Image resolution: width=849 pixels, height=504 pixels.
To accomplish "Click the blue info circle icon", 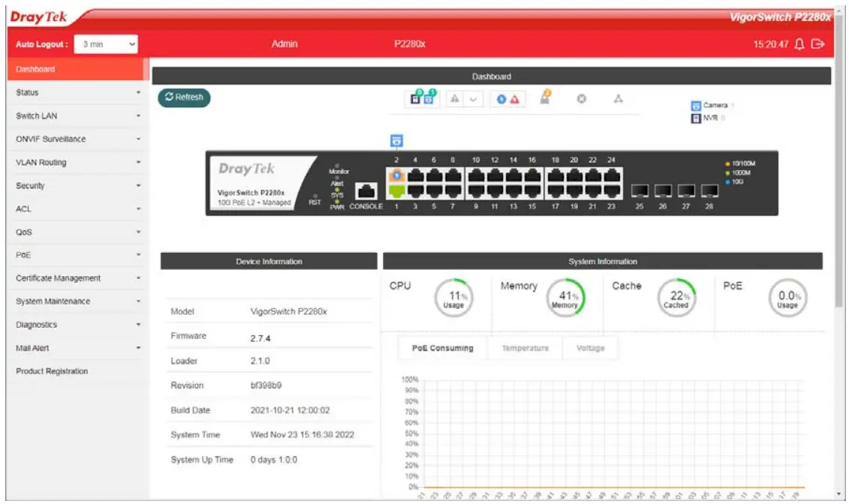I will 501,99.
